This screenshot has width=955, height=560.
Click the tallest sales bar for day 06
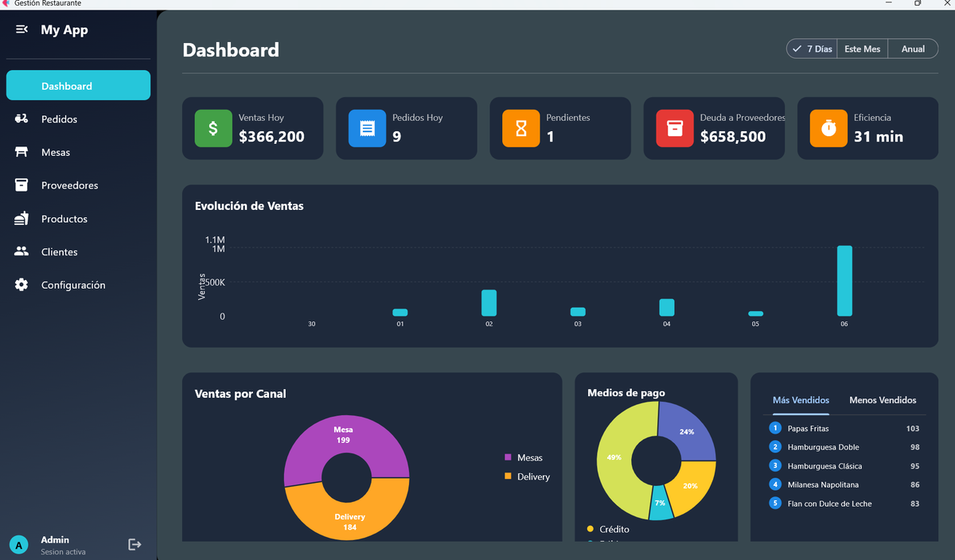click(x=844, y=281)
